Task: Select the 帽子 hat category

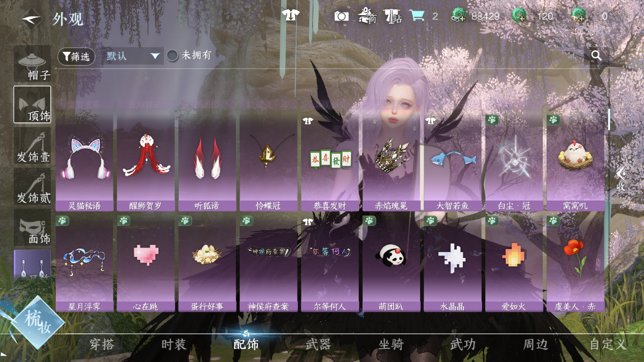Action: point(32,64)
